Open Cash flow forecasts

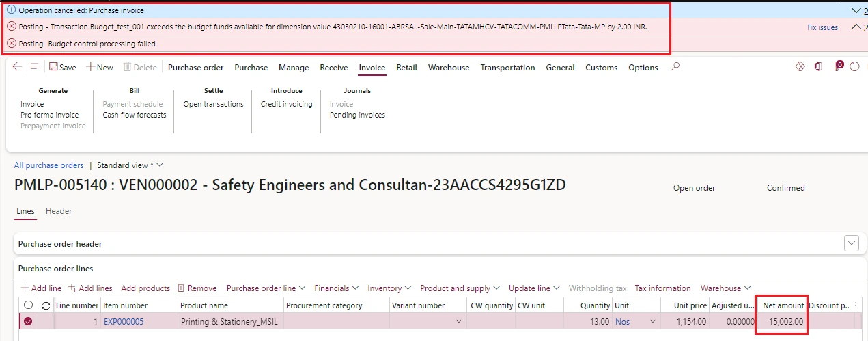click(135, 115)
